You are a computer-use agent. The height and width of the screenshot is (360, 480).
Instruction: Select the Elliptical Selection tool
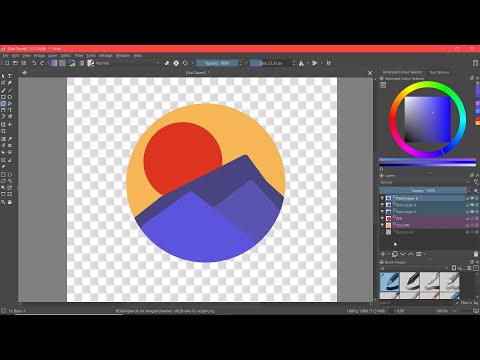(10, 174)
